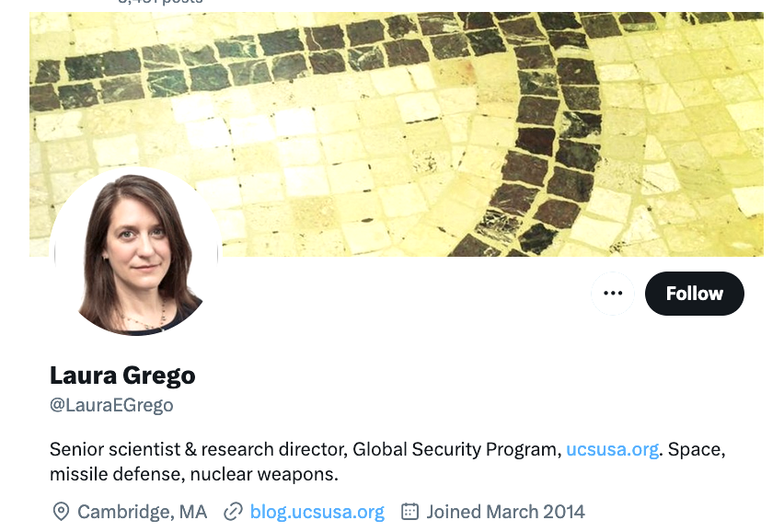Click the research director bio text
Image resolution: width=784 pixels, height=532 pixels.
coord(274,449)
